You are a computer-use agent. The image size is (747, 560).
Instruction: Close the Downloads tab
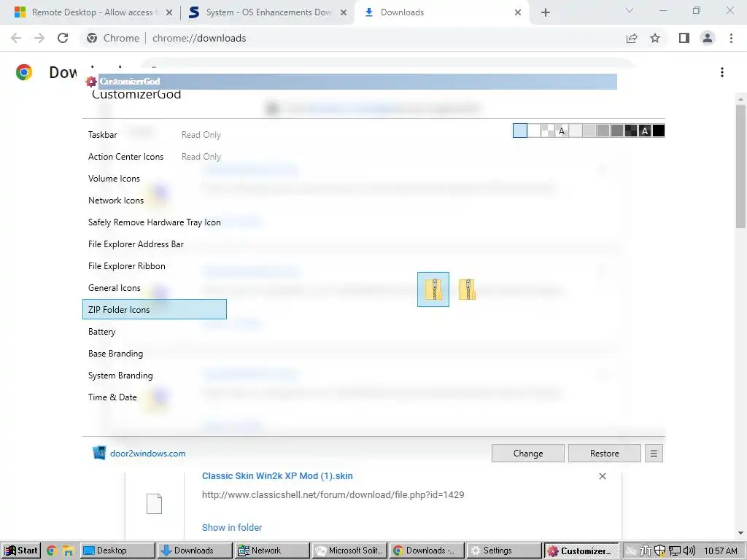[x=518, y=12]
